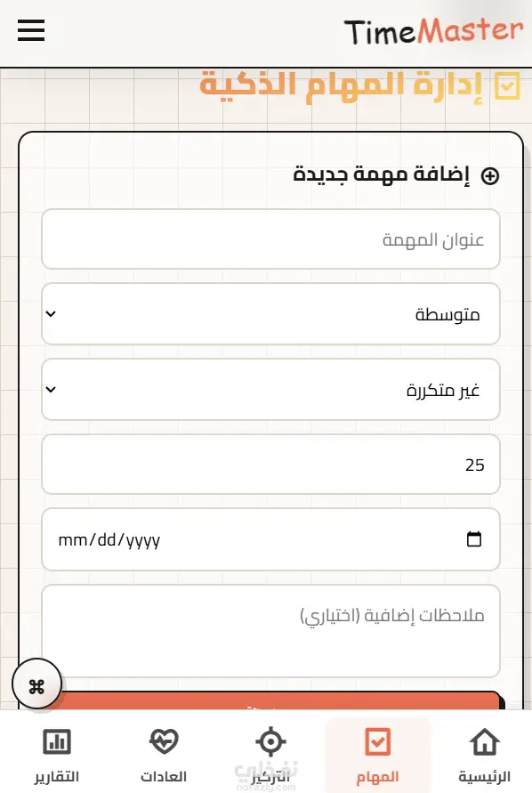Screen dimensions: 532x793
Task: Open the home tab icon (الرئيسية)
Action: (x=485, y=742)
